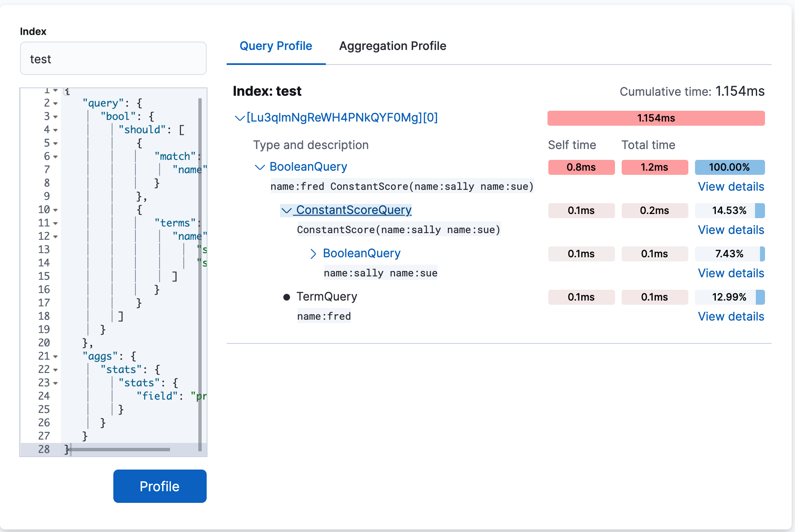Collapse the "stats" aggregation fold icon

pos(55,369)
